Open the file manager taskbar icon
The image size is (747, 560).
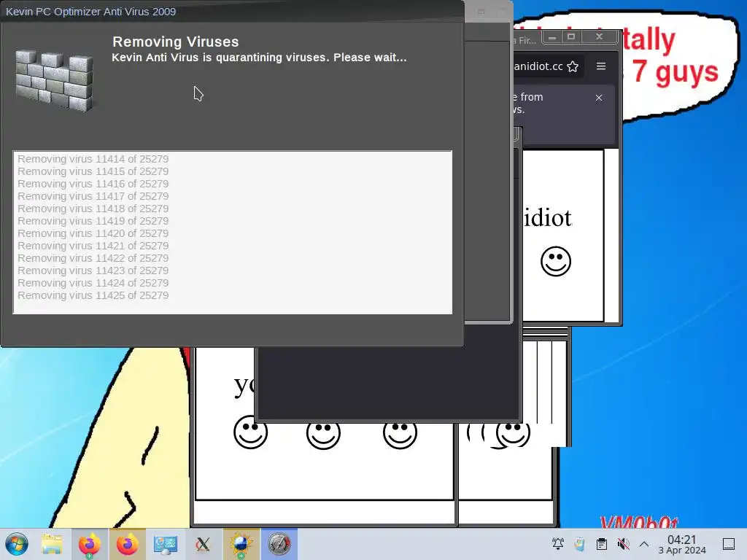[x=52, y=544]
